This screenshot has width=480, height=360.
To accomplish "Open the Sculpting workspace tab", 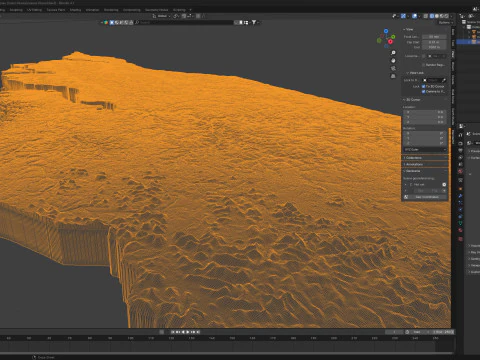I will point(16,10).
